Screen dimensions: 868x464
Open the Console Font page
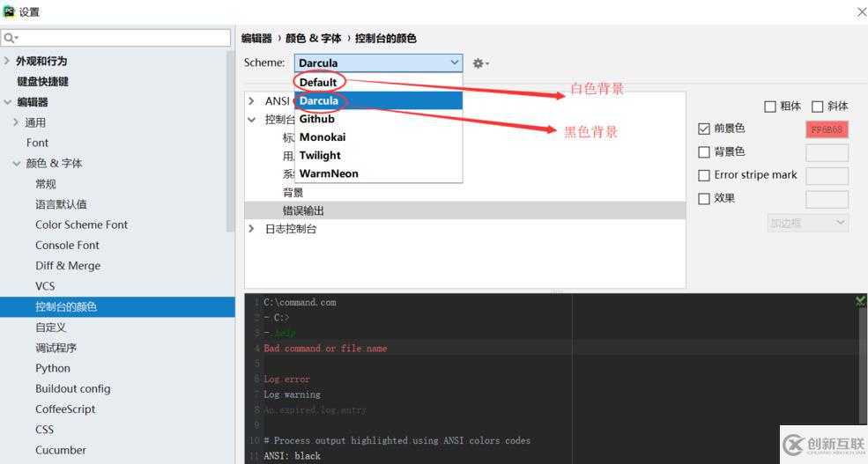pyautogui.click(x=67, y=245)
